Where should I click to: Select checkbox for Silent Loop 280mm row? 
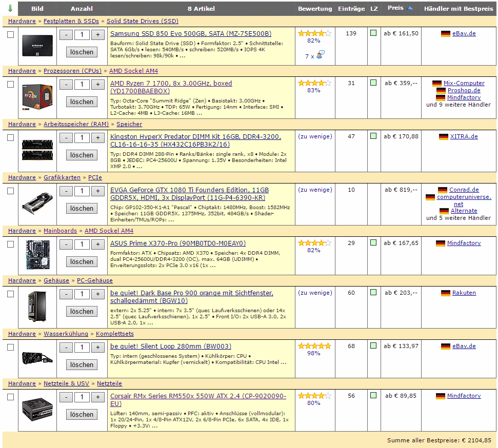pyautogui.click(x=10, y=348)
